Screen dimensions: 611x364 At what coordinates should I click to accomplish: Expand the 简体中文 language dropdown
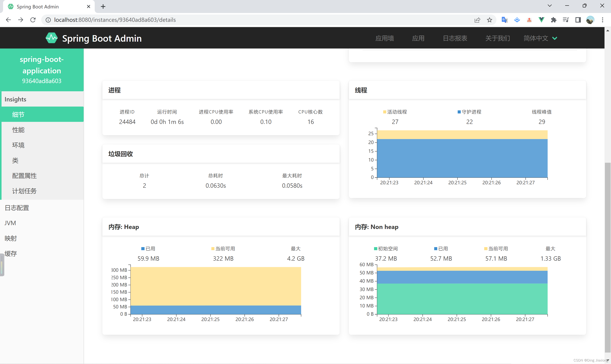click(x=540, y=38)
